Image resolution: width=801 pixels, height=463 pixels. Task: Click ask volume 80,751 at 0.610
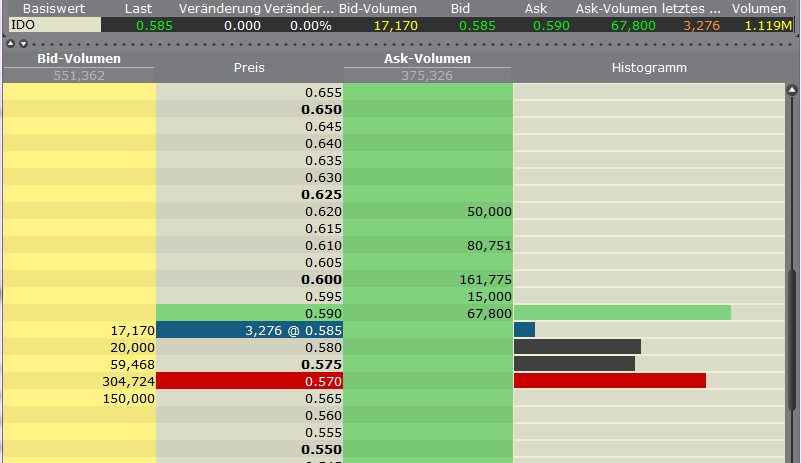click(489, 245)
